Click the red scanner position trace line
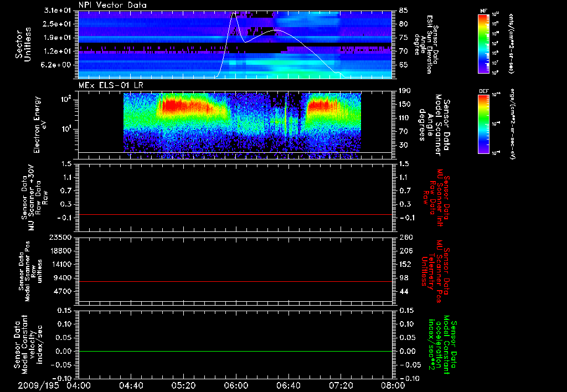567x392 pixels. [x=235, y=281]
